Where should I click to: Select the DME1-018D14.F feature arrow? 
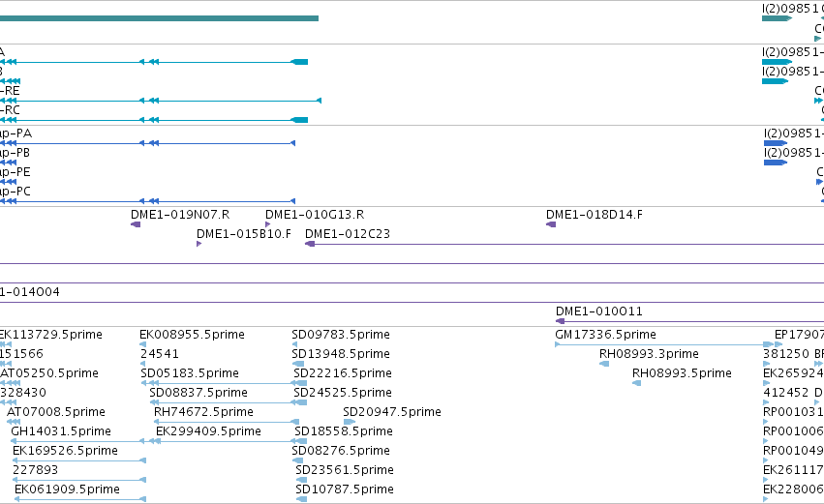[551, 224]
